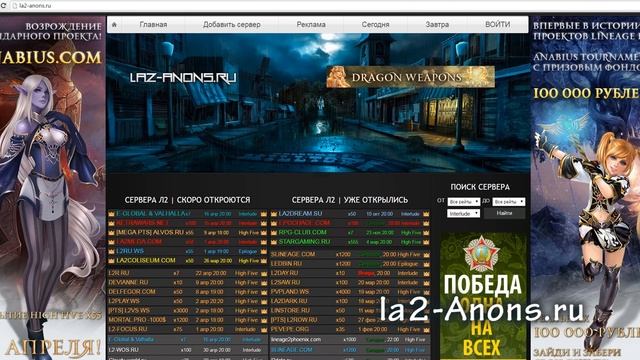Click the Найти search button
Screen dimensions: 640x360
pos(504,213)
